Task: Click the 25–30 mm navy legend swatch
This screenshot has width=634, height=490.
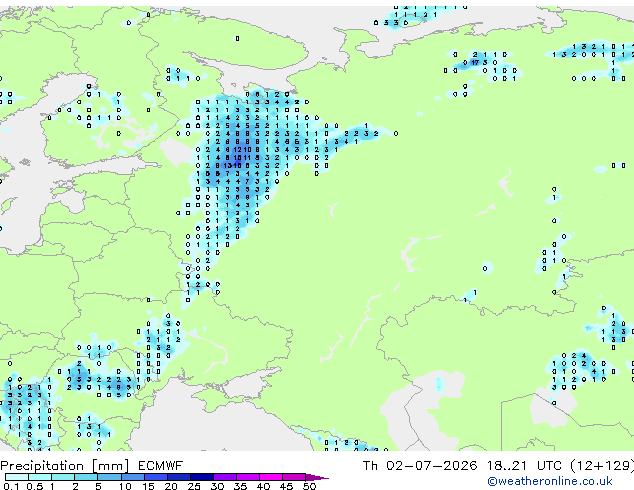Action: tap(201, 477)
